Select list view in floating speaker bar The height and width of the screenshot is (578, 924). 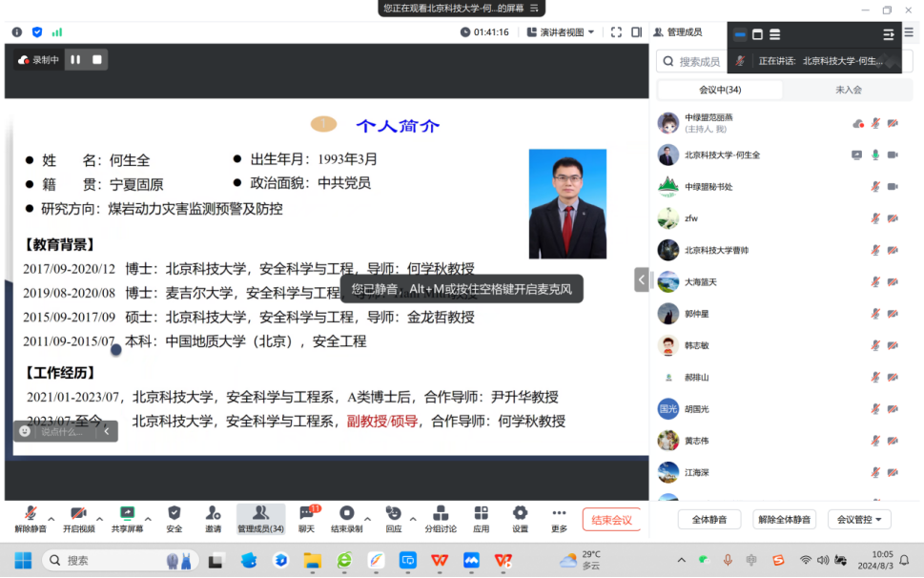pos(775,34)
